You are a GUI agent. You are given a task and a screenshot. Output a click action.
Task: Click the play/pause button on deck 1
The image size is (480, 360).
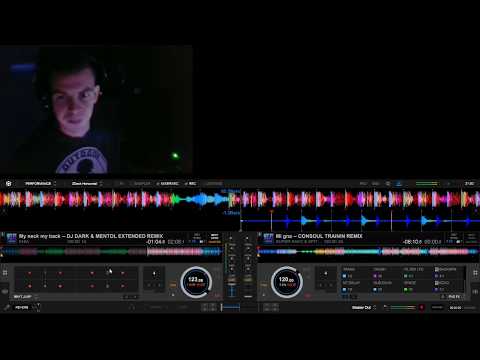click(173, 295)
